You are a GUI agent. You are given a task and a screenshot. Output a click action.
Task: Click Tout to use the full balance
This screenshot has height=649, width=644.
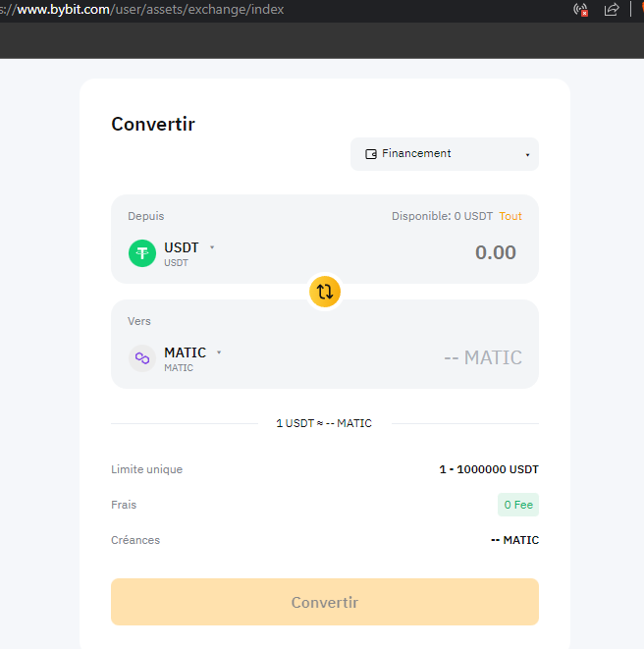pyautogui.click(x=510, y=216)
